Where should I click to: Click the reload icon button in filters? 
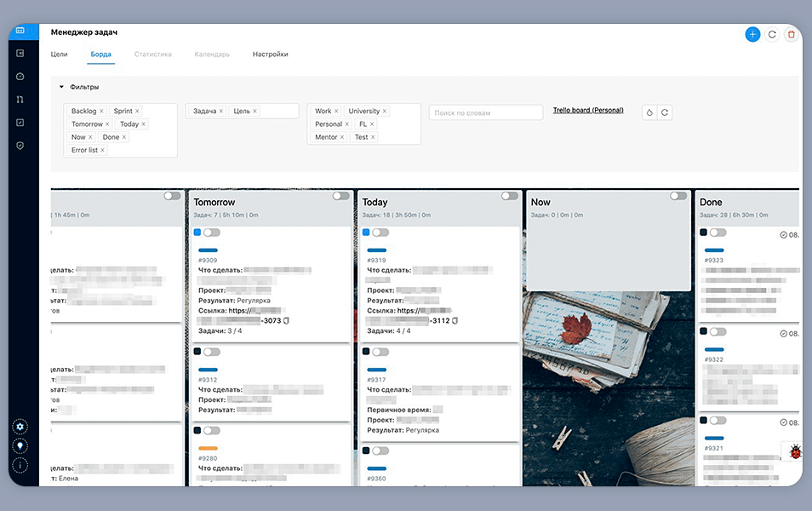665,112
